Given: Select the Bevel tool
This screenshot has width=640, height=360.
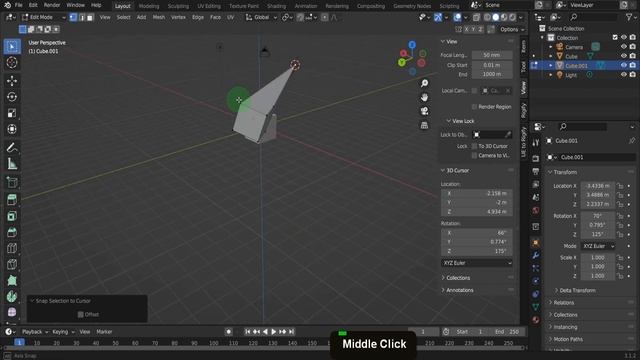Looking at the screenshot, I should click(x=12, y=232).
